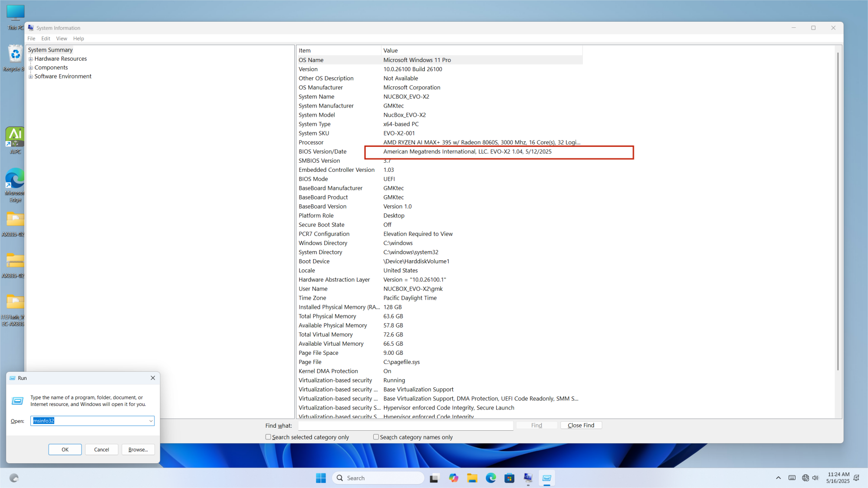The image size is (868, 488).
Task: Select the Embedded Controller Version row
Action: [440, 170]
